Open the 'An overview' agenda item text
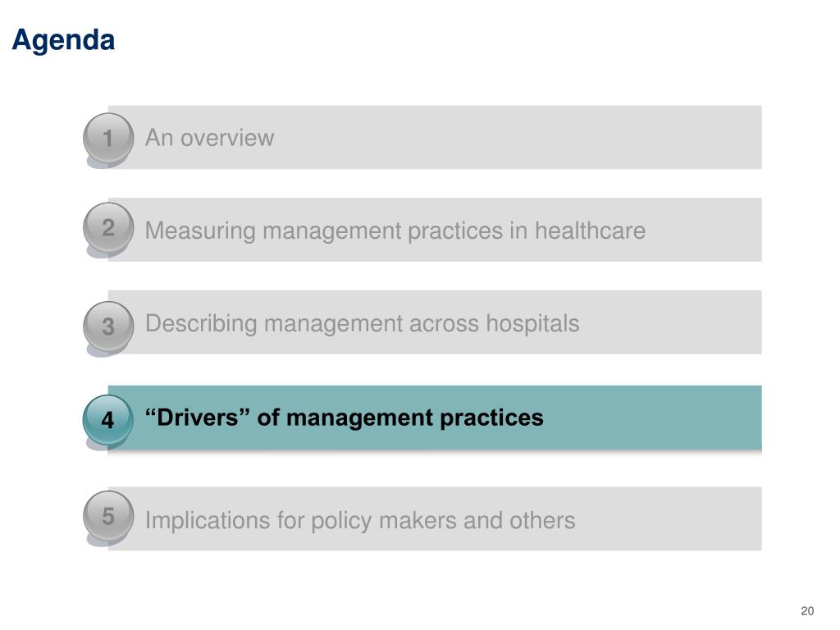This screenshot has width=840, height=630. [209, 138]
